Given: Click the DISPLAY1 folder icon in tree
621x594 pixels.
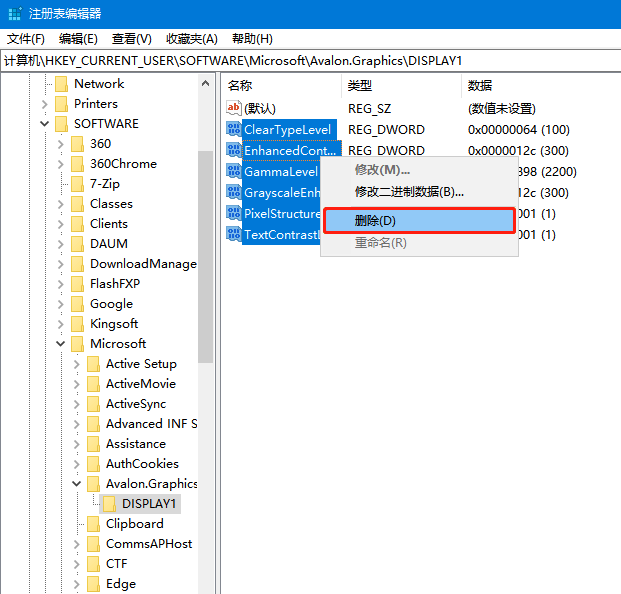Looking at the screenshot, I should click(x=110, y=504).
